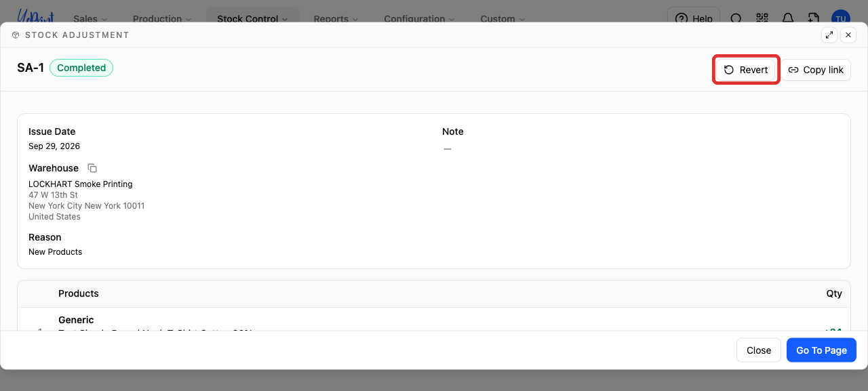Screen dimensions: 868x391
Task: Open the Configuration menu
Action: click(419, 19)
